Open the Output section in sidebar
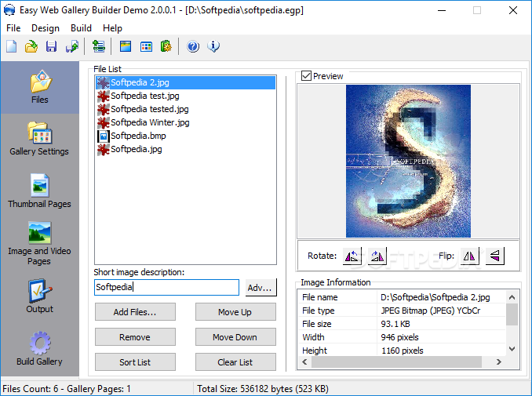Screen dimensions: 532x396 40,296
